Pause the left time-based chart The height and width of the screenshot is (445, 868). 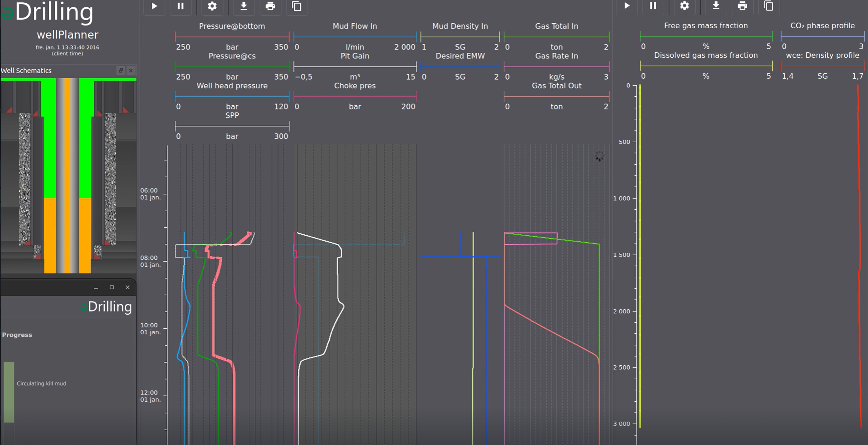click(x=181, y=6)
